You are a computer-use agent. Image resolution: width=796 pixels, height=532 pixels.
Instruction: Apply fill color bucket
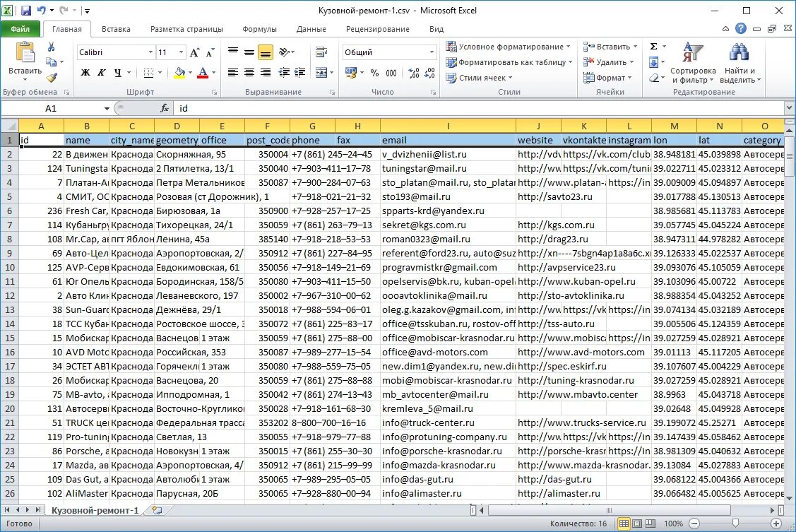click(179, 73)
